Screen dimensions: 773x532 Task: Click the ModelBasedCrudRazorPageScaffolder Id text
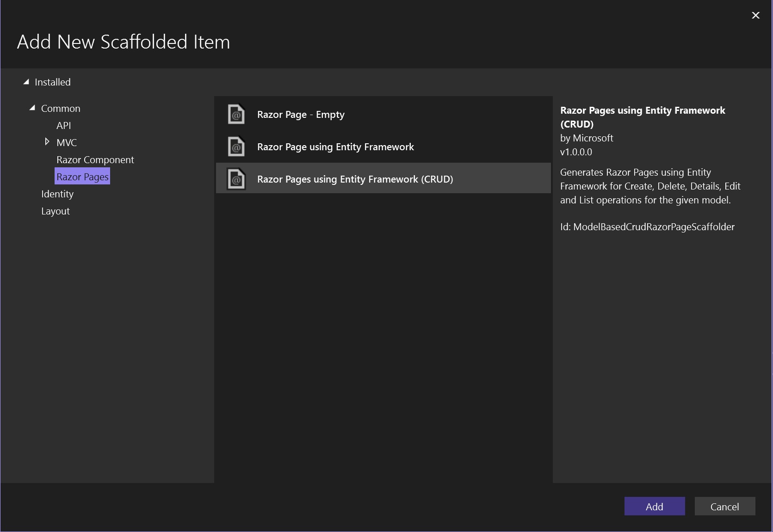click(647, 227)
